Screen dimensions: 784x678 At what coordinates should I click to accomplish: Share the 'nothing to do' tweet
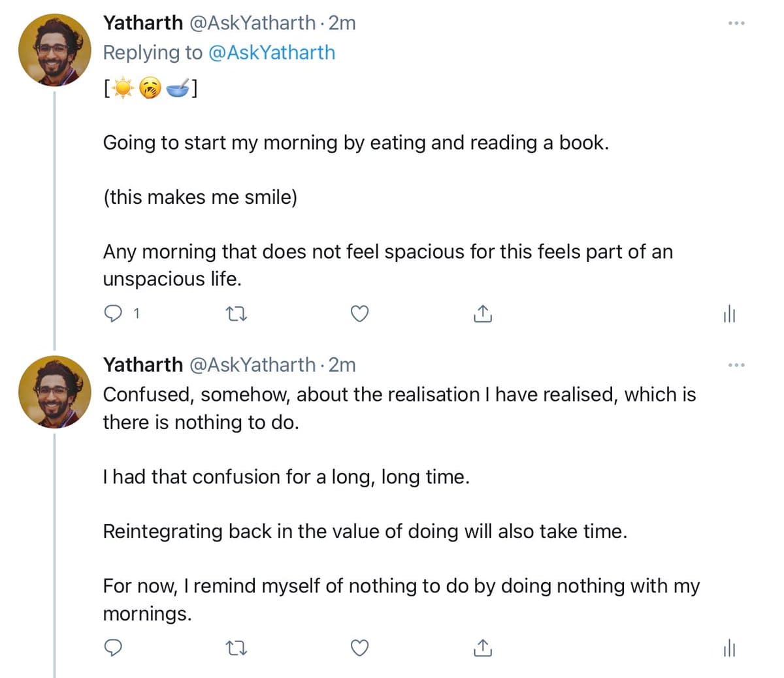[482, 648]
